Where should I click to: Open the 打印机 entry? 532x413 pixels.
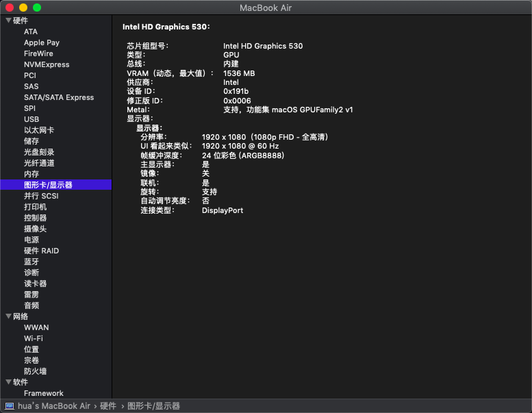coord(36,207)
